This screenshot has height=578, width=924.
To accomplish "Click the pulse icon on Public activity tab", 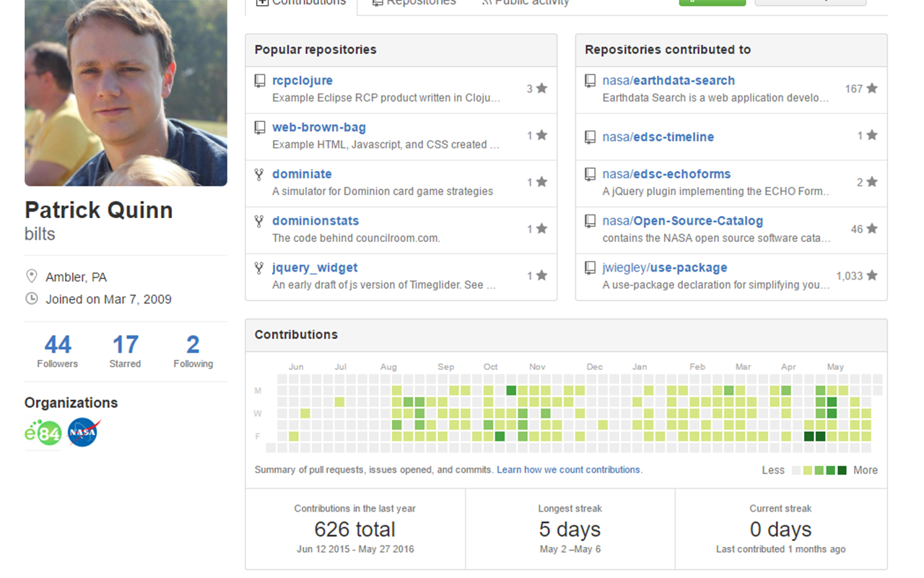I will (x=487, y=2).
